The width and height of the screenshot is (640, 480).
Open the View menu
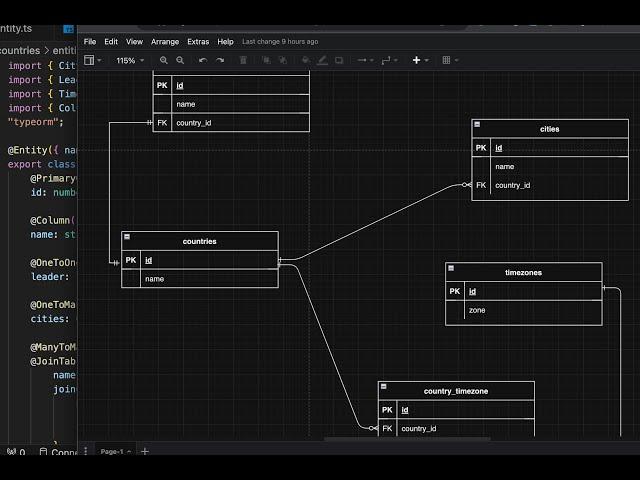pyautogui.click(x=134, y=42)
